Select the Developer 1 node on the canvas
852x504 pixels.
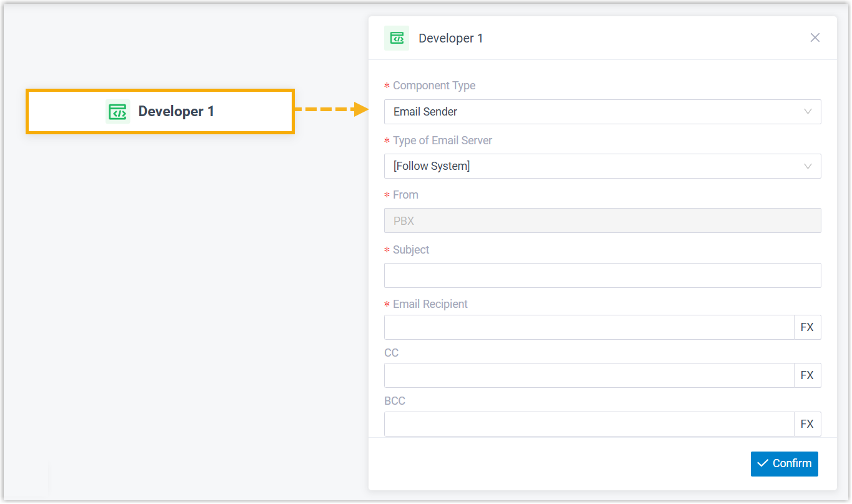coord(160,111)
